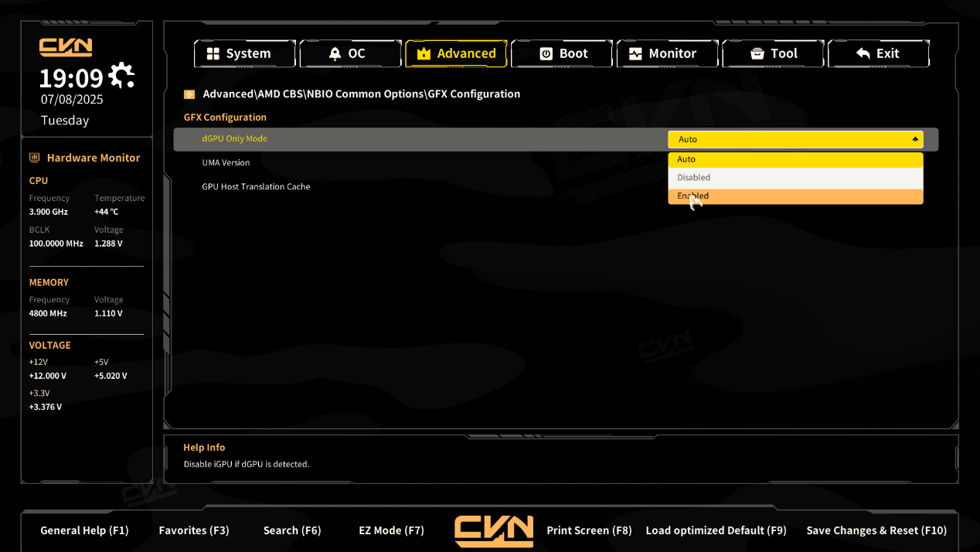Select GPU Host Translation Cache setting
The width and height of the screenshot is (980, 552).
coord(256,187)
